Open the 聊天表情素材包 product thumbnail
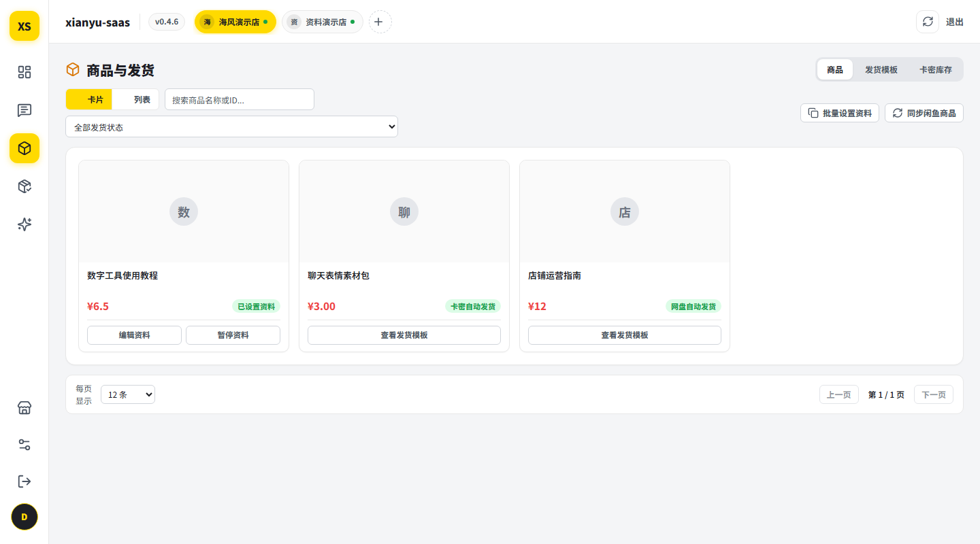 click(404, 211)
